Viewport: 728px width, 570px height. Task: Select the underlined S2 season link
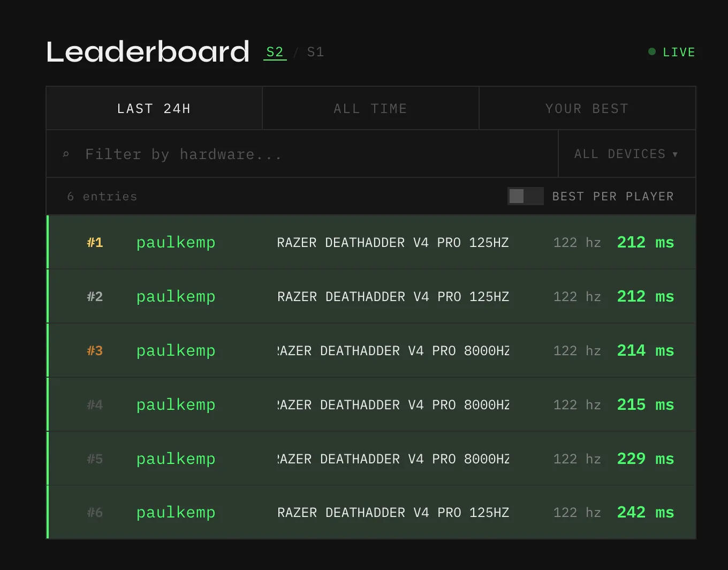(x=275, y=51)
